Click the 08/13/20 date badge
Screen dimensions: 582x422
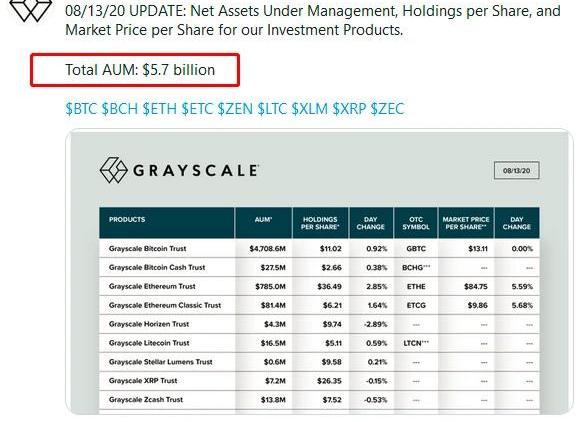tap(516, 171)
